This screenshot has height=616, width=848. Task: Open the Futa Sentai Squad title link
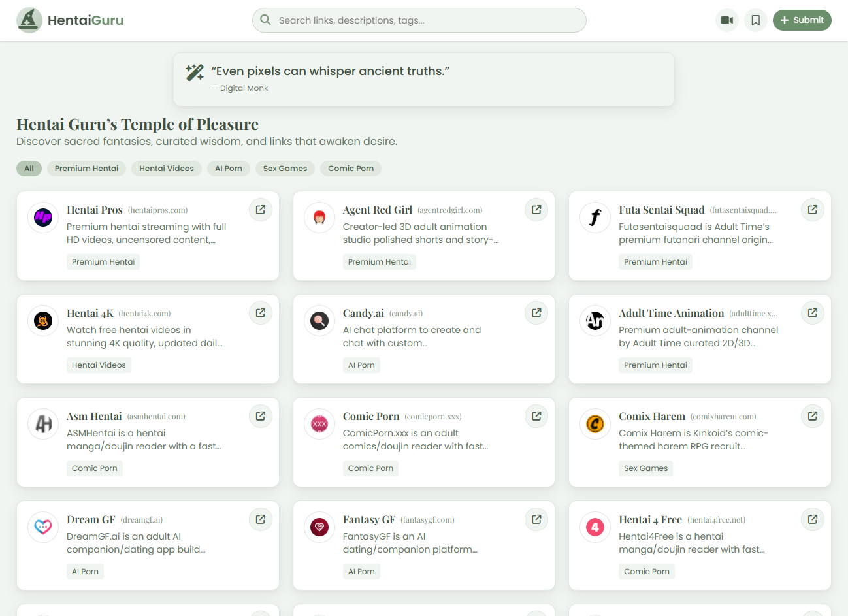[x=662, y=210]
